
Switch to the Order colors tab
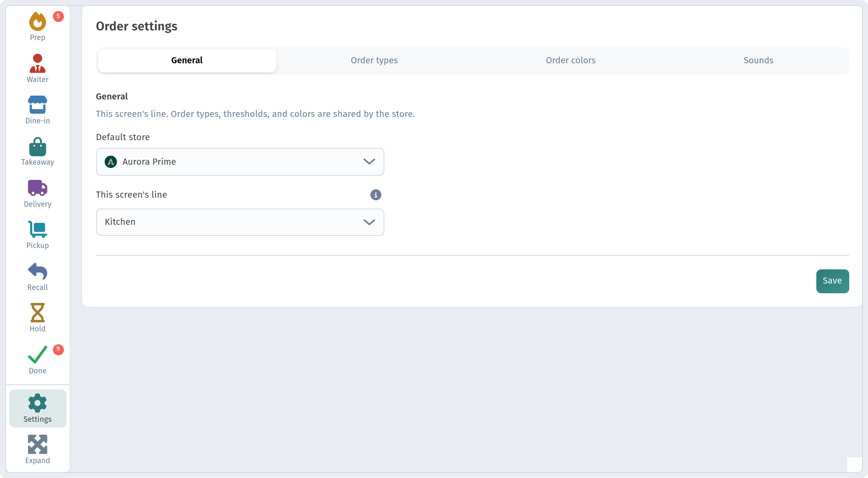(571, 60)
